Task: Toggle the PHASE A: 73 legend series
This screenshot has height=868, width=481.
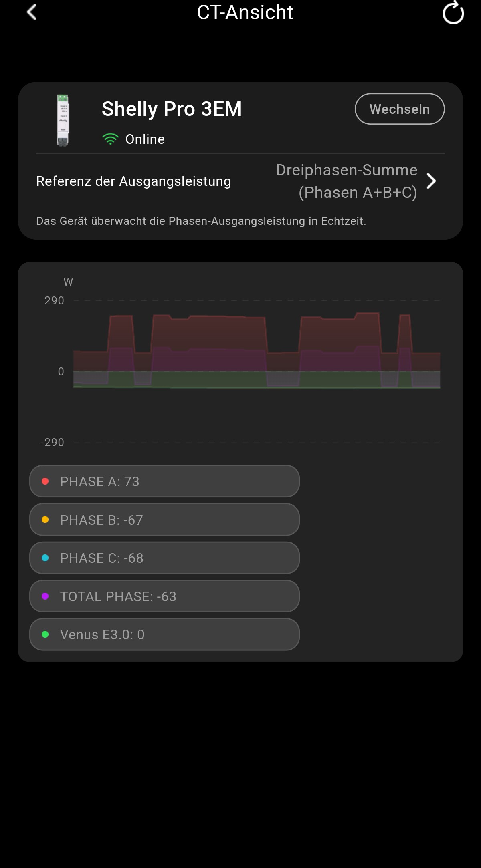Action: [x=164, y=481]
